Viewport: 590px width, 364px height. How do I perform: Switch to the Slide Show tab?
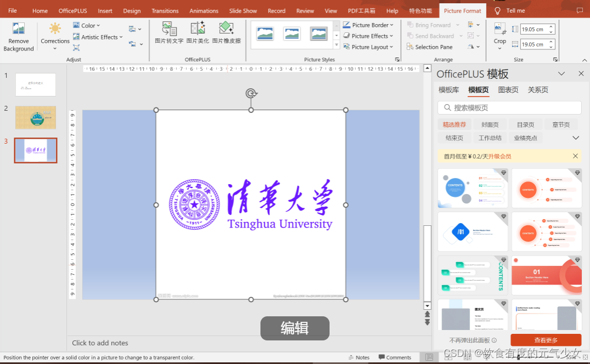coord(243,10)
